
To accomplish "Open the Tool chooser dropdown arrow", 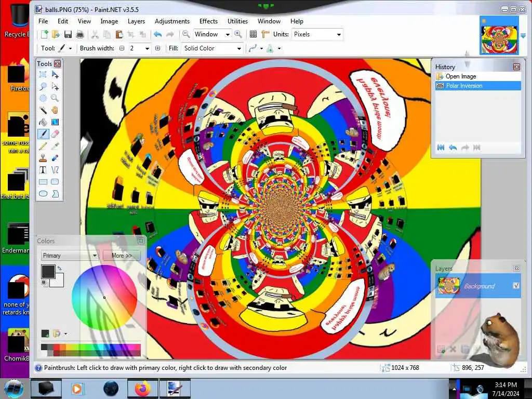I will point(70,48).
